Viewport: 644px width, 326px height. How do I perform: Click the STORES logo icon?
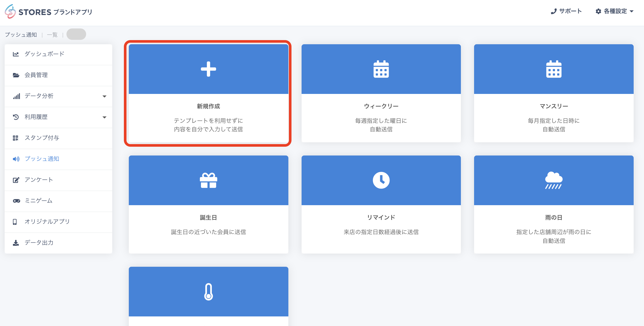tap(10, 12)
